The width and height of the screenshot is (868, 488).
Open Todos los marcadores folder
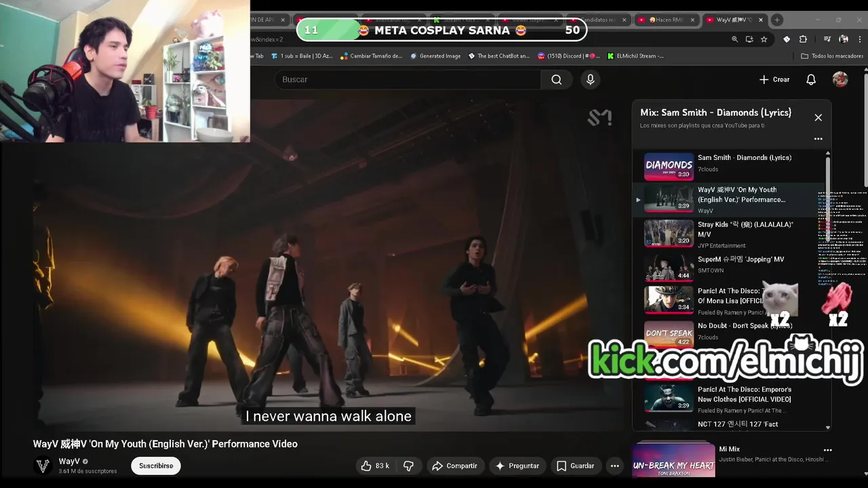tap(831, 56)
